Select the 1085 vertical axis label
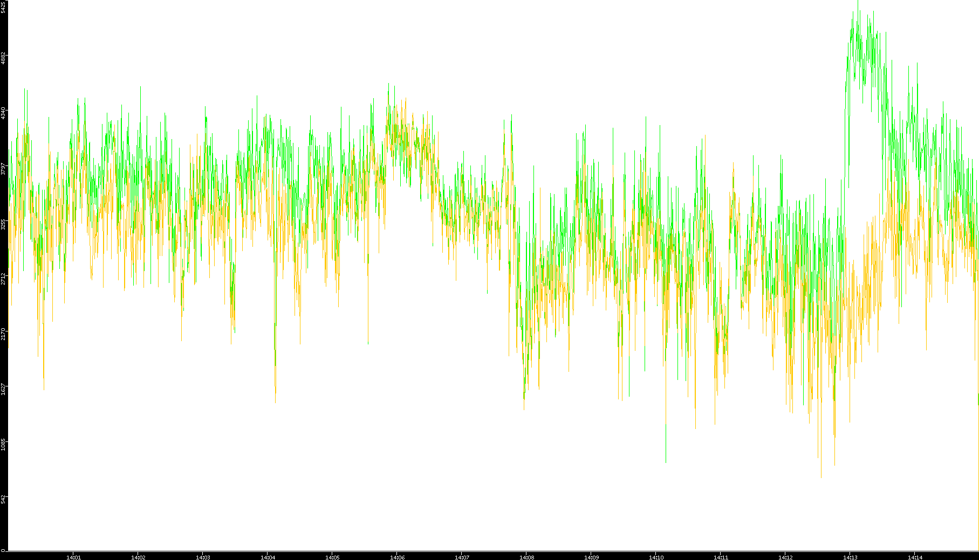979x560 pixels. [x=3, y=445]
